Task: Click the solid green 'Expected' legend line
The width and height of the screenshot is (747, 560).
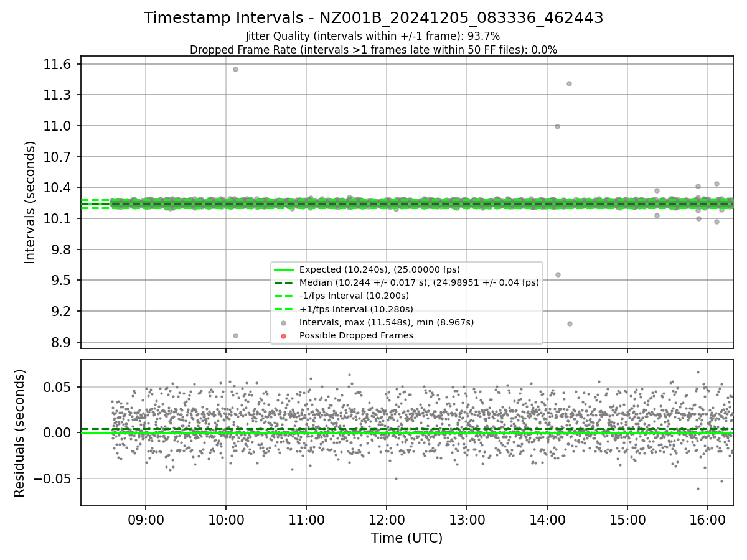Action: click(x=283, y=269)
